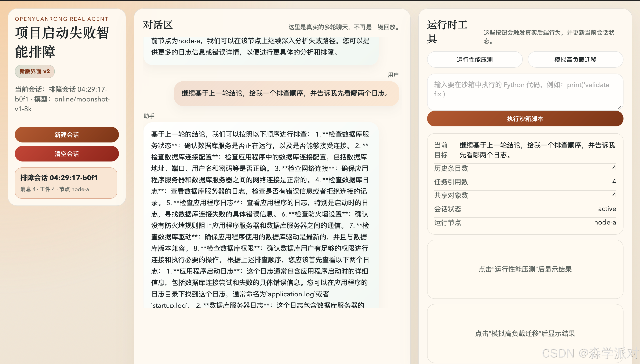The image size is (640, 364).
Task: Run the 运行性能压测 tool
Action: 474,59
